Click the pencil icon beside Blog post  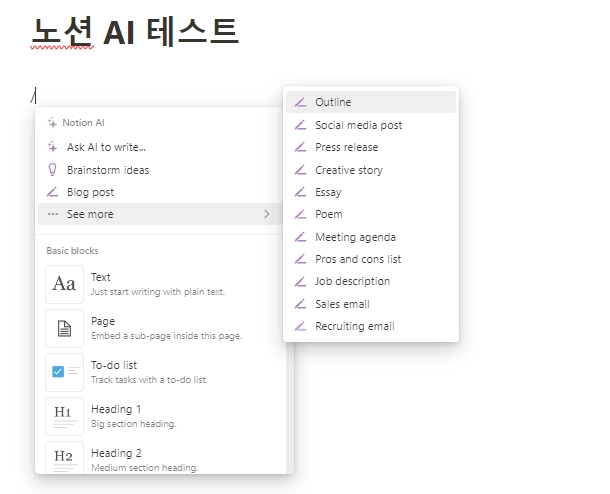[x=53, y=192]
